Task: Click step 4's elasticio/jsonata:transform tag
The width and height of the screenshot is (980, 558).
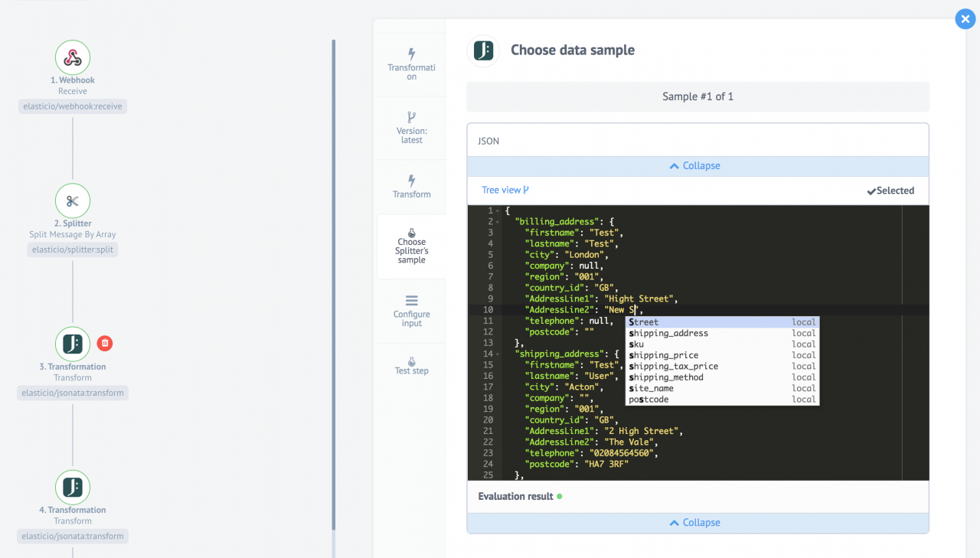Action: [x=73, y=536]
